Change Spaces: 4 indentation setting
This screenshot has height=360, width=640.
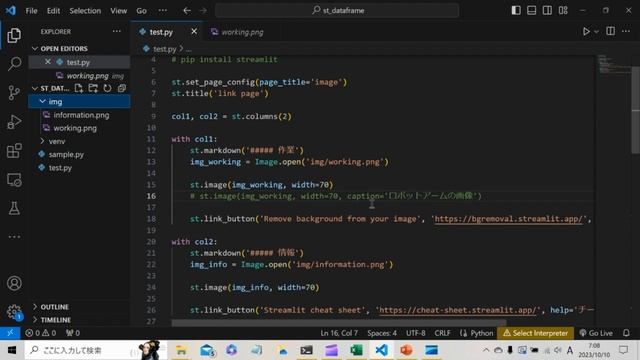(x=382, y=333)
